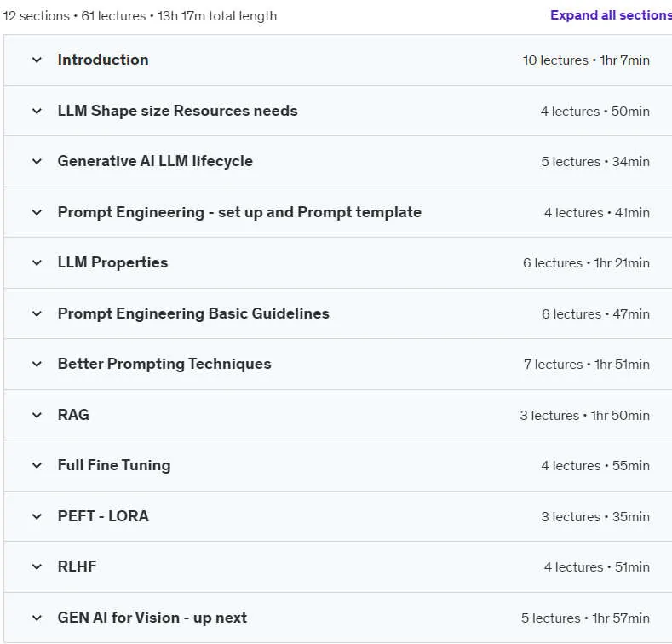Select the Introduction section title
Image resolution: width=672 pixels, height=644 pixels.
click(103, 60)
